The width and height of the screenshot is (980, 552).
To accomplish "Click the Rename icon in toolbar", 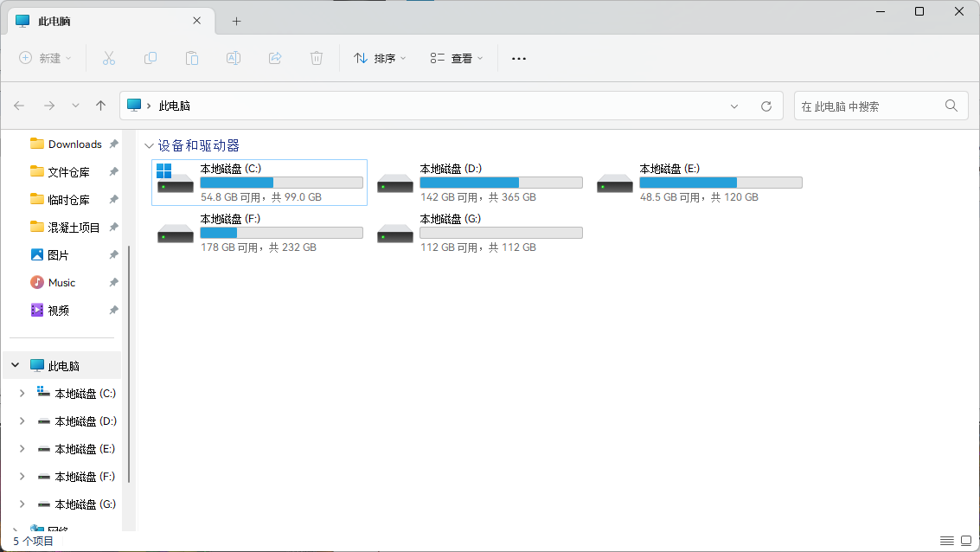I will [x=234, y=58].
